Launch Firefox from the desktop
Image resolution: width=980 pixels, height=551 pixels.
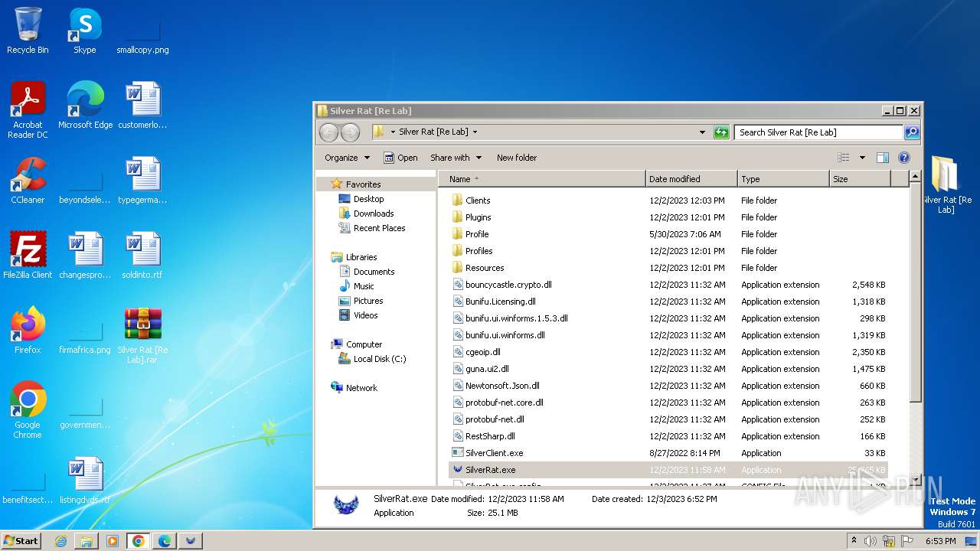click(x=28, y=331)
